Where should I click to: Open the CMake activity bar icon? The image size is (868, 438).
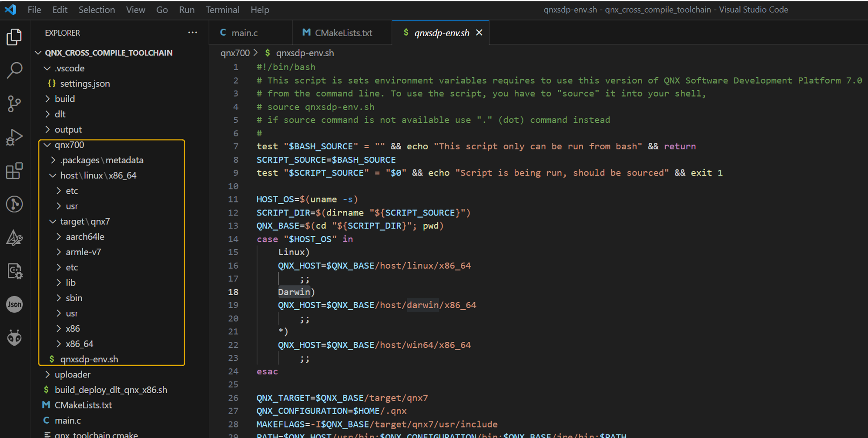coord(14,238)
